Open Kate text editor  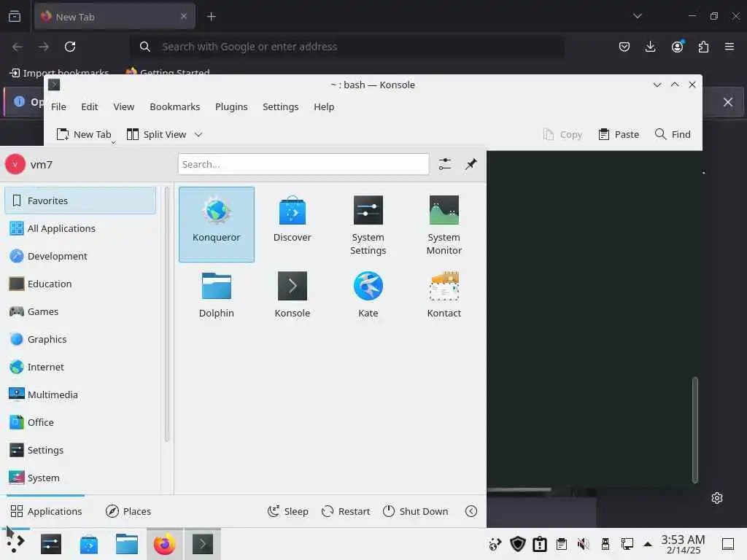[x=368, y=295]
